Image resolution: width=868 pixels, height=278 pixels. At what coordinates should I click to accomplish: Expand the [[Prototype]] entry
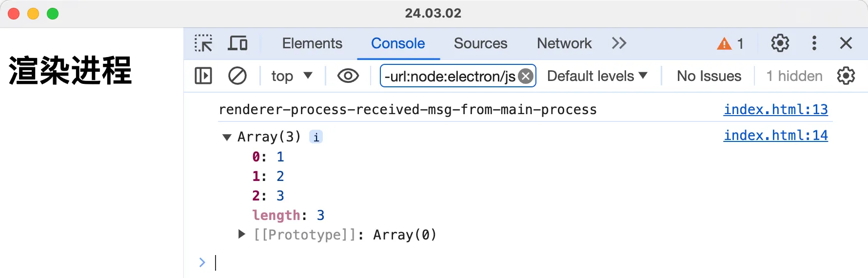(241, 235)
